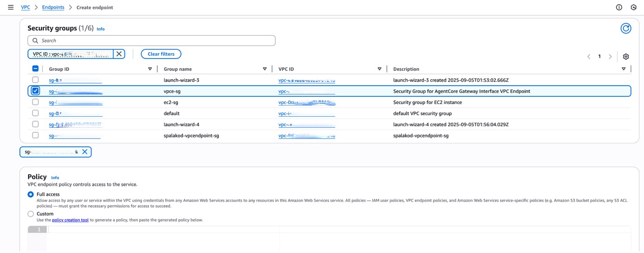Remove the VPC ID filter token
The image size is (644, 253).
pos(119,54)
